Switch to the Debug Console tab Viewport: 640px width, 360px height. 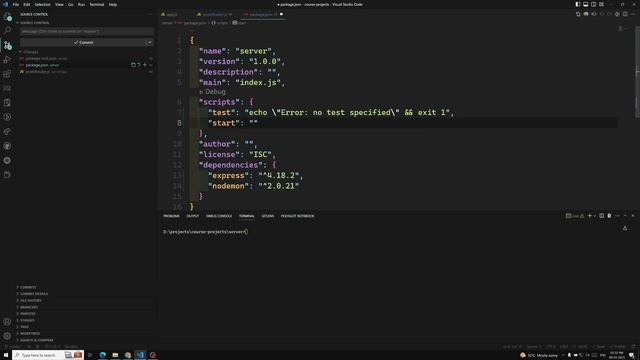pos(219,216)
